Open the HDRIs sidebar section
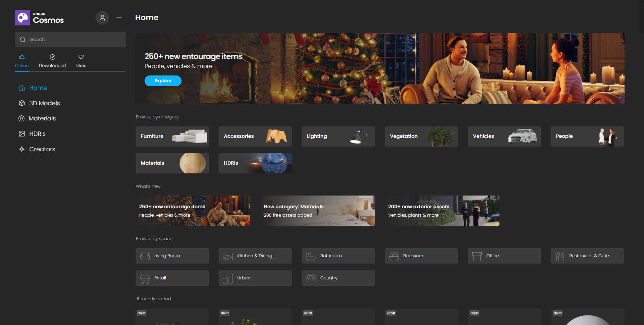The width and height of the screenshot is (644, 325). click(x=37, y=134)
